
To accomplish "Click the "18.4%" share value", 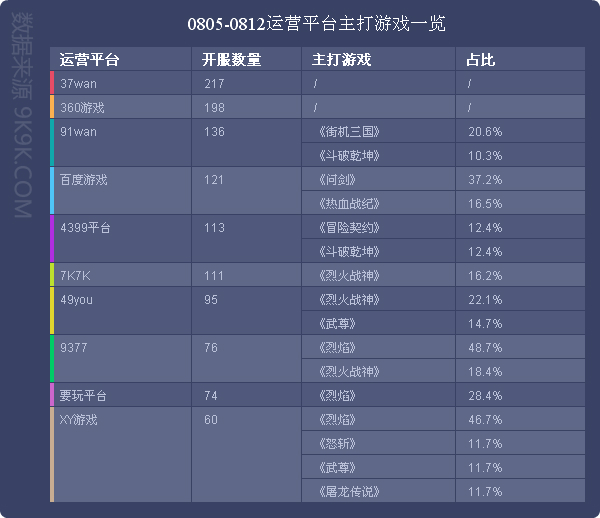I will coord(485,372).
